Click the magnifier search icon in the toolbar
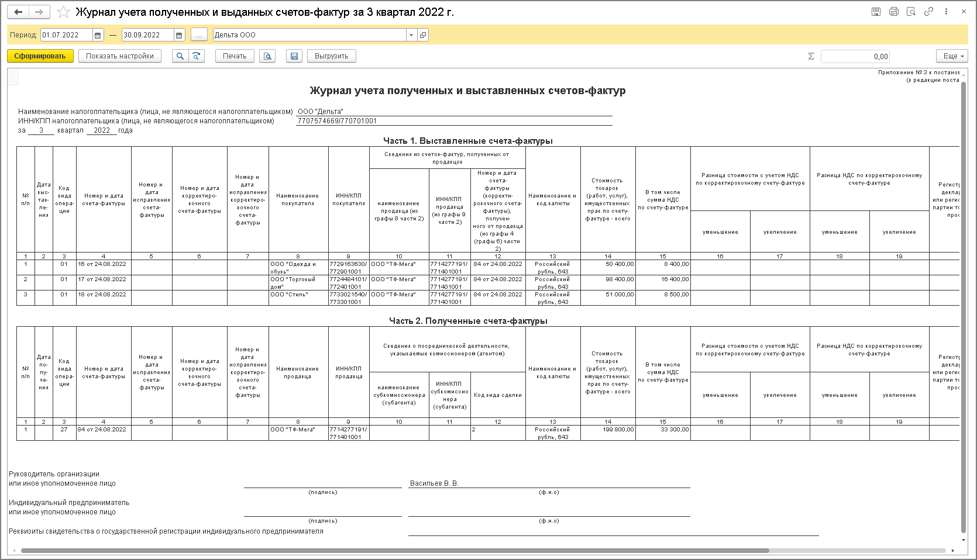 pyautogui.click(x=180, y=56)
